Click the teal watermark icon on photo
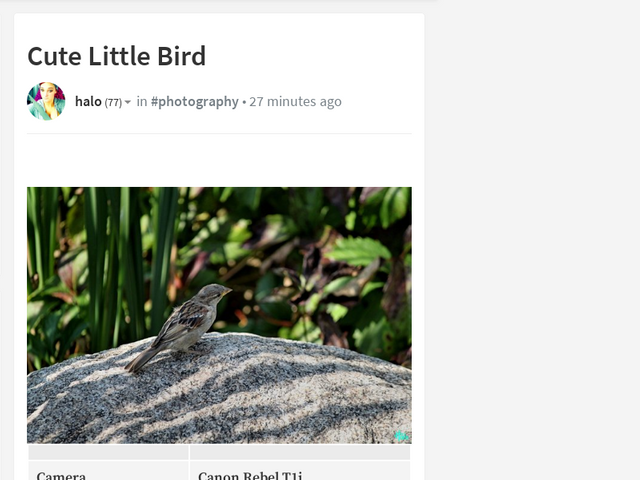The image size is (640, 480). point(400,435)
